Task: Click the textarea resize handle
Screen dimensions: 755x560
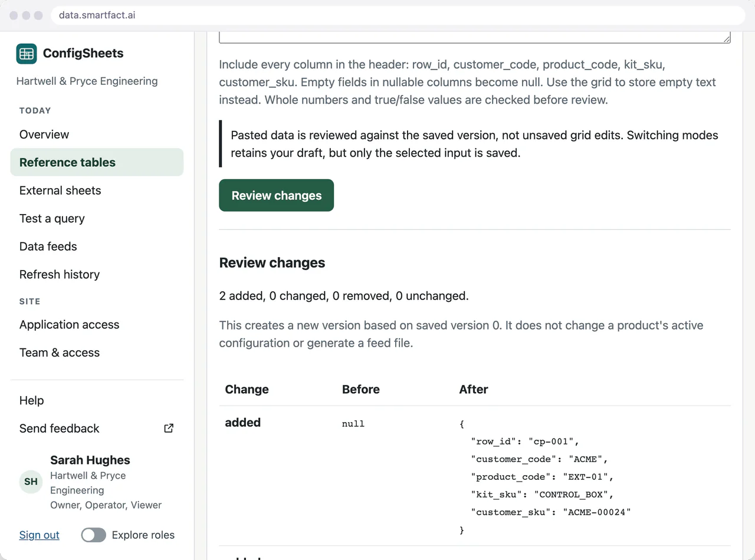Action: (726, 39)
